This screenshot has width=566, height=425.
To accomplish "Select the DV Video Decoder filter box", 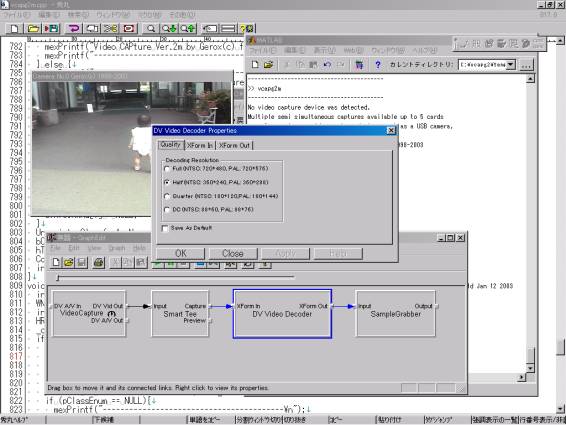I will pos(282,314).
